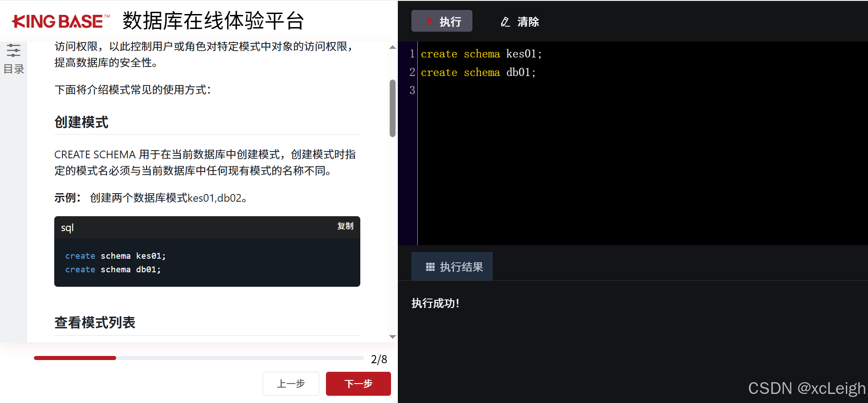Click the grid icon in 执行结果 tab
The width and height of the screenshot is (868, 403).
pyautogui.click(x=430, y=267)
